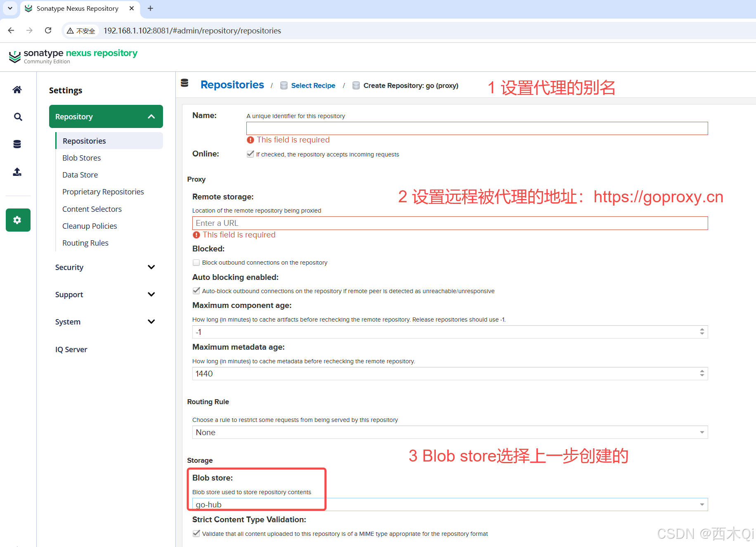Viewport: 756px width, 547px height.
Task: Go to Repositories breadcrumb link
Action: coord(232,85)
